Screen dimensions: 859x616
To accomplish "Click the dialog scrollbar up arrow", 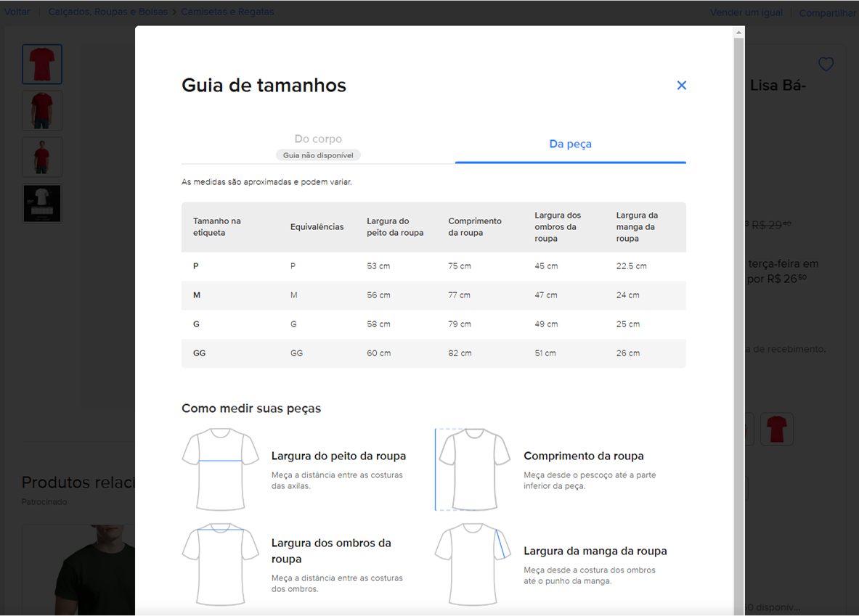I will (738, 33).
